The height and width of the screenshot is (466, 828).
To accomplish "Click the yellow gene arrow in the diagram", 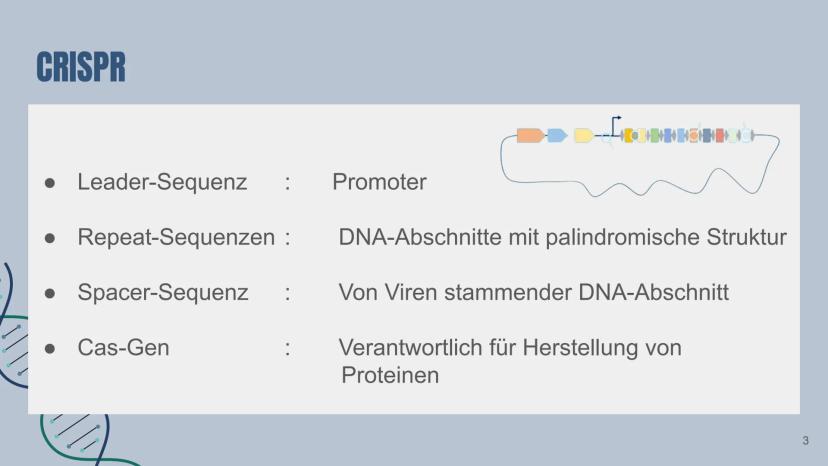I will [584, 135].
